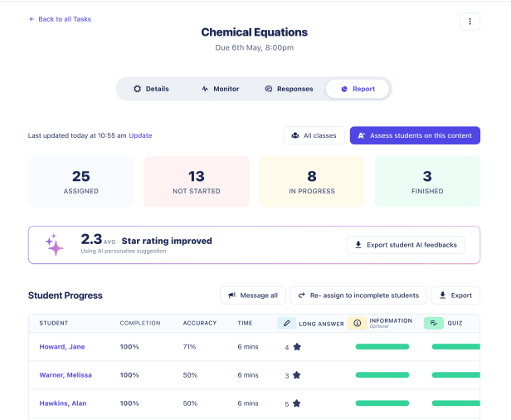Go back to all Tasks
Viewport: 511px width, 420px height.
tap(61, 19)
